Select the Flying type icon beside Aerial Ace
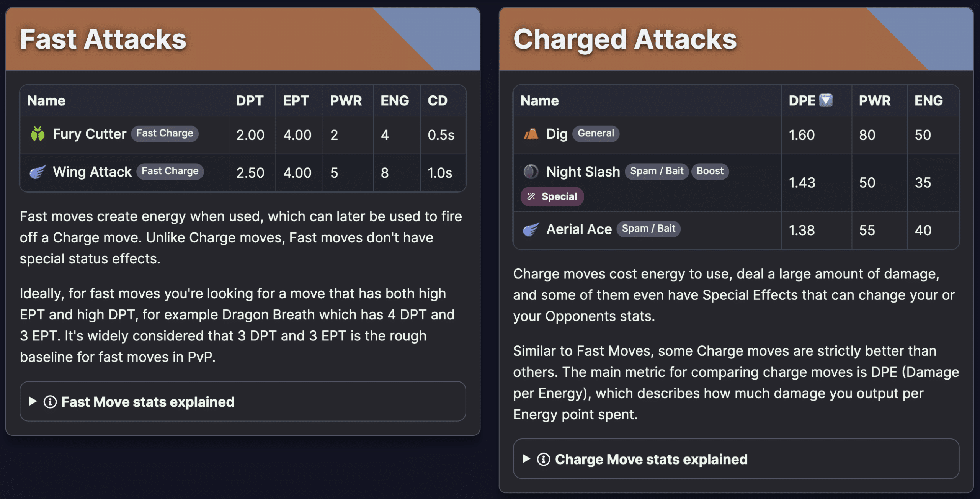 point(530,229)
